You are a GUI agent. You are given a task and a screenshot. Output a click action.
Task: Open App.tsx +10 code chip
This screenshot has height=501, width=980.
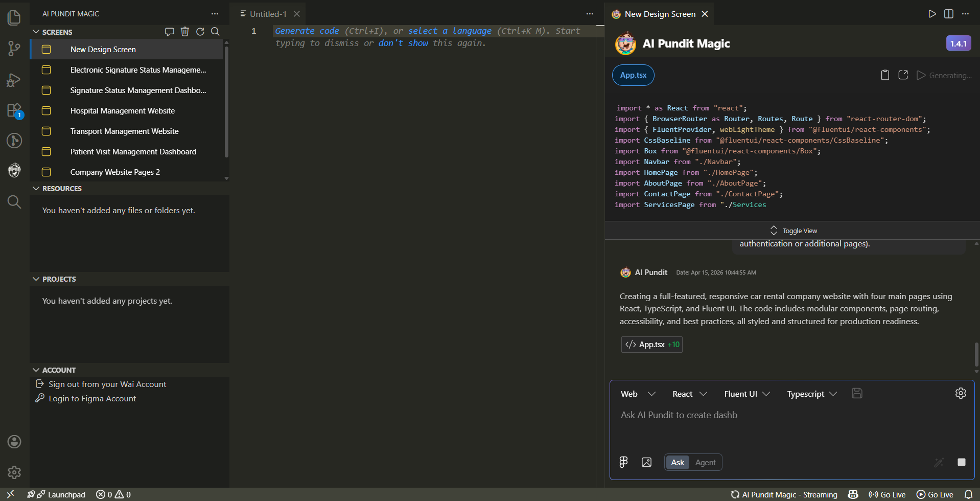tap(651, 345)
